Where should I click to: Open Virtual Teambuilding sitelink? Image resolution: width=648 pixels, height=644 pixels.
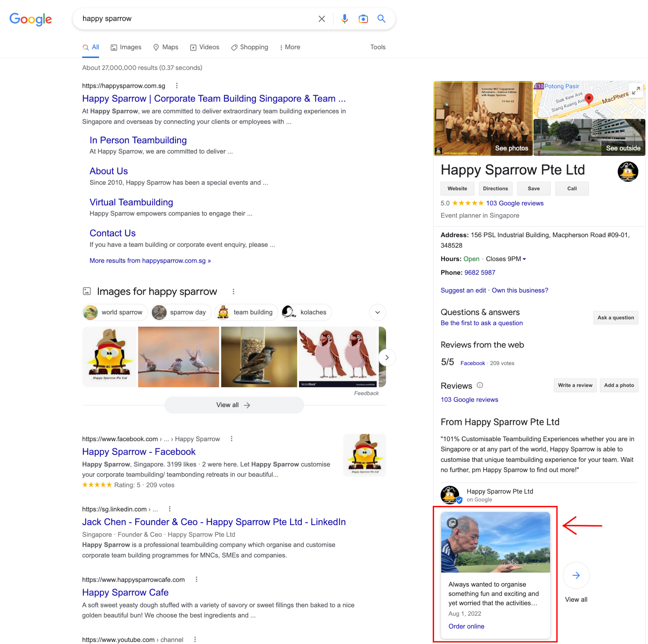click(131, 202)
